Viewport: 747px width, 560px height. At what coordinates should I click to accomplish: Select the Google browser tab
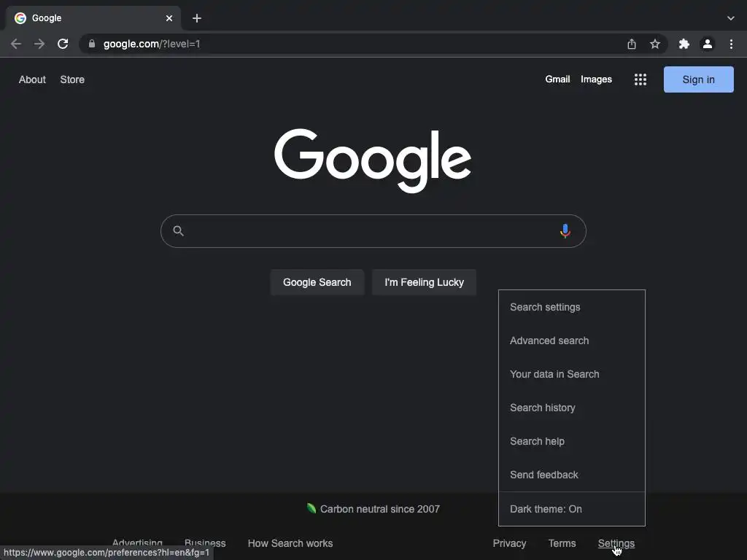(93, 18)
